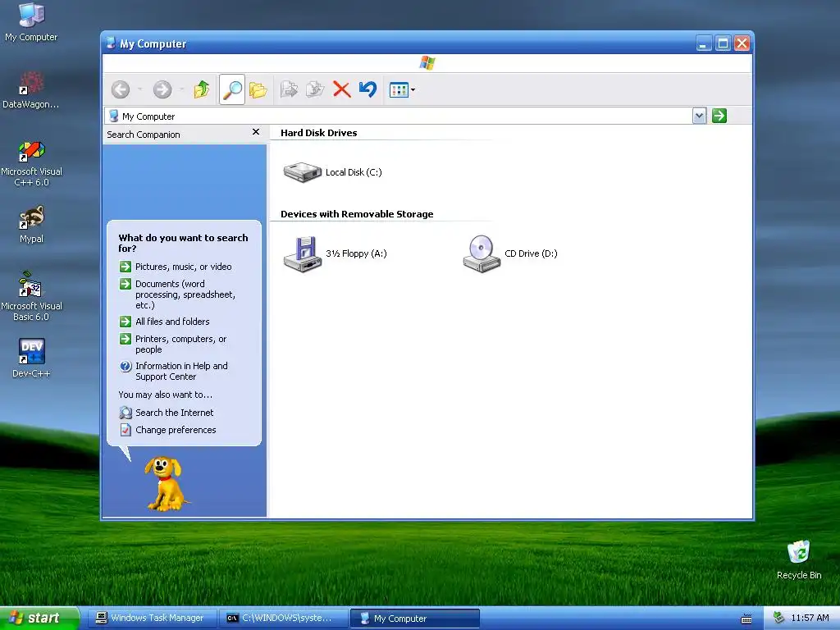Screen dimensions: 840x630
Task: Select the Mypal browser desktop icon
Action: pos(31,225)
